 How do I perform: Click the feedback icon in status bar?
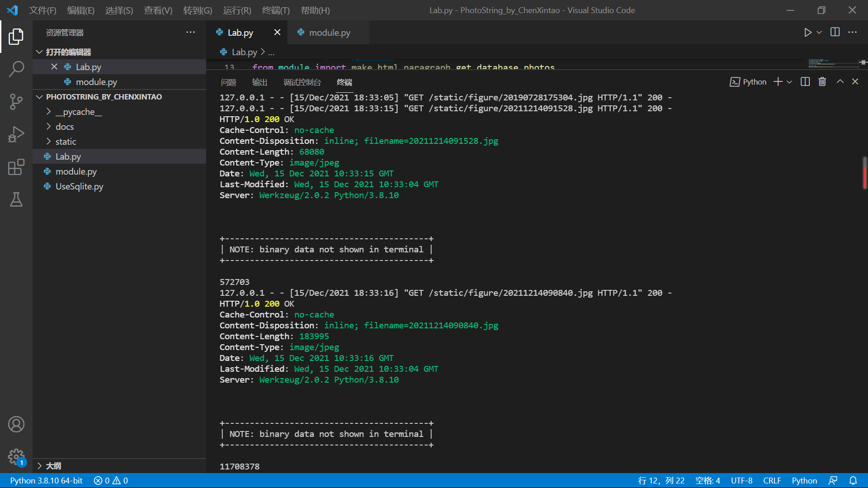(x=833, y=481)
